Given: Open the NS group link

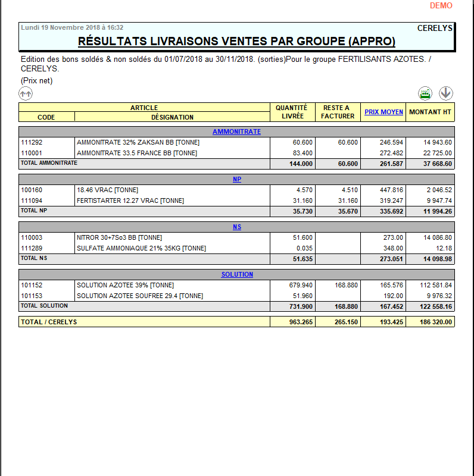Looking at the screenshot, I should coord(236,227).
